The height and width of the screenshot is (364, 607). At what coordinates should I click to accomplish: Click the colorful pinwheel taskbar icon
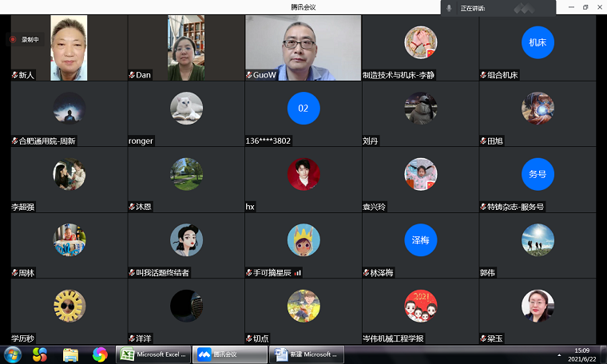pyautogui.click(x=100, y=354)
